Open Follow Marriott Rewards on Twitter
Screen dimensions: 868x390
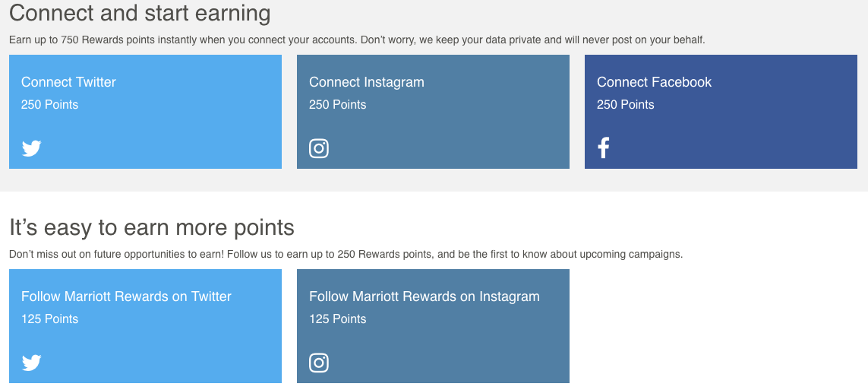coord(126,296)
